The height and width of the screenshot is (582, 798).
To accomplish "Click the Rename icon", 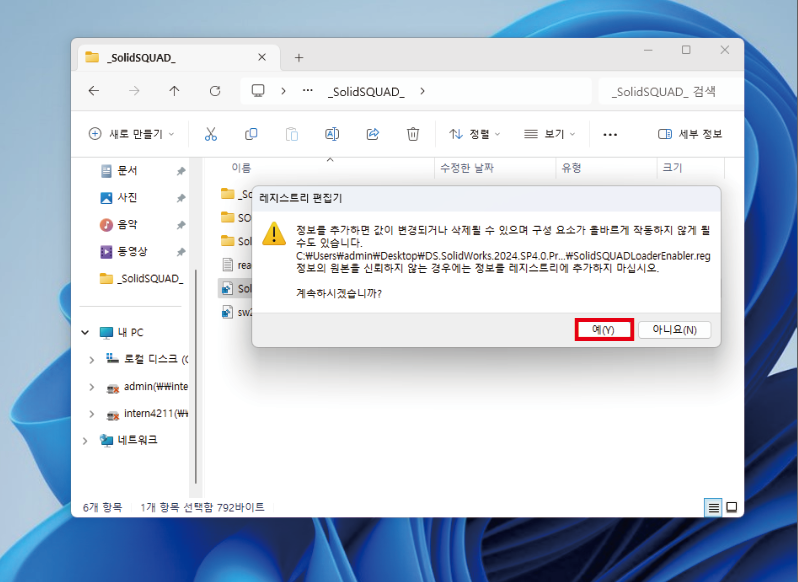I will (332, 134).
